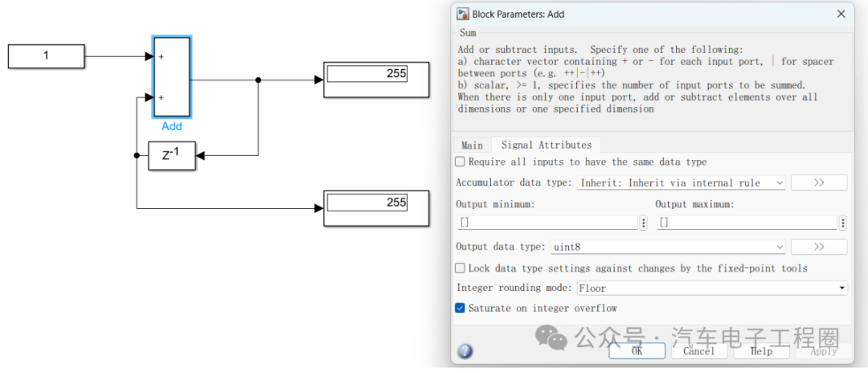This screenshot has height=373, width=868.
Task: Open Output minimum options menu dots
Action: point(643,223)
